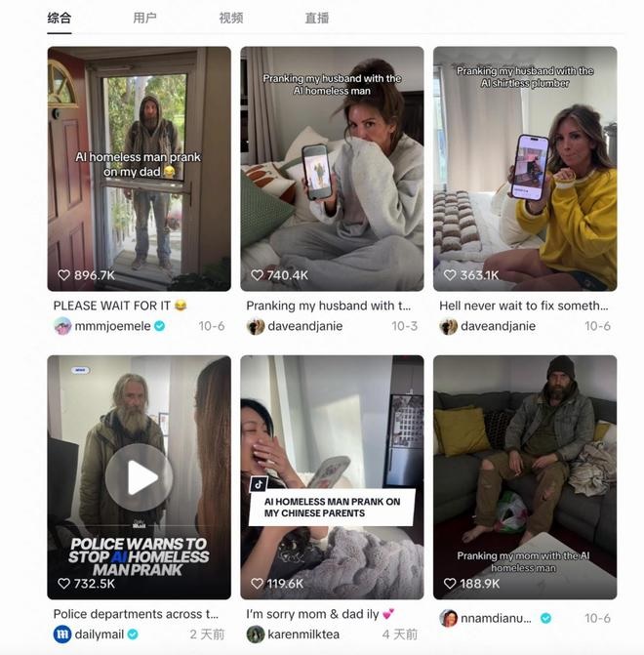The width and height of the screenshot is (644, 655).
Task: Switch to the 用户 tab
Action: 145,18
